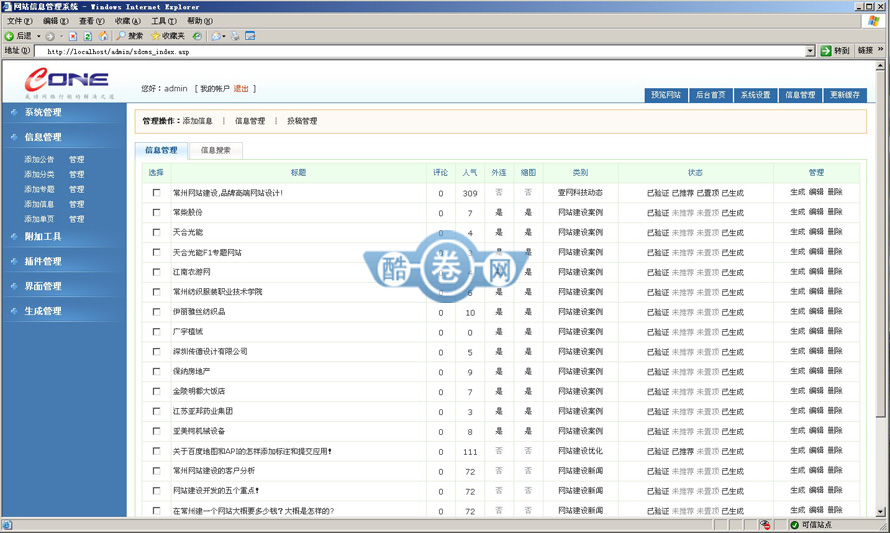Image resolution: width=890 pixels, height=533 pixels.
Task: Click the IE Forward arrow icon
Action: [x=50, y=36]
